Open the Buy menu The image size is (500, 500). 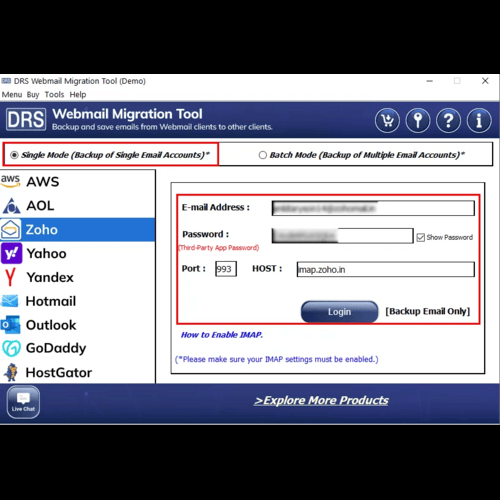tap(33, 95)
